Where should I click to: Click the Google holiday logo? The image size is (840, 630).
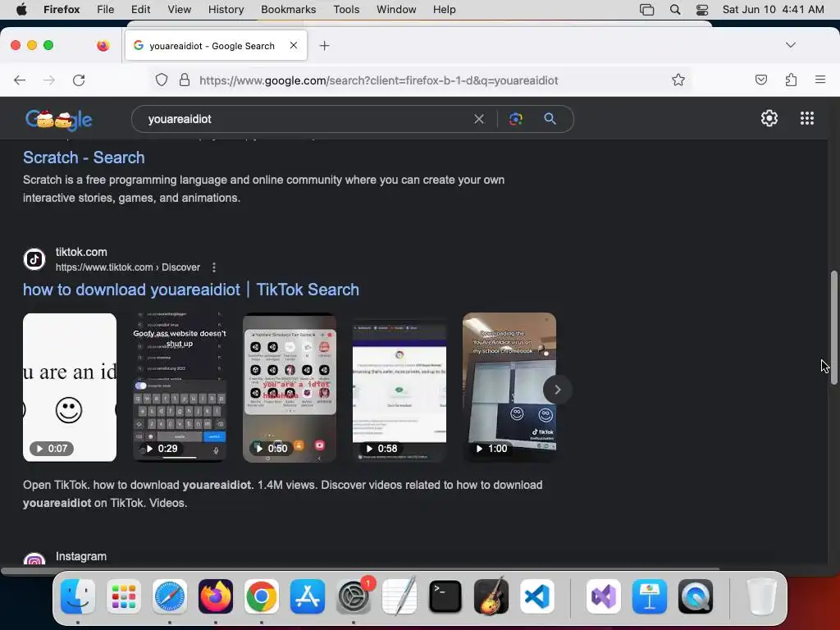[x=58, y=119]
